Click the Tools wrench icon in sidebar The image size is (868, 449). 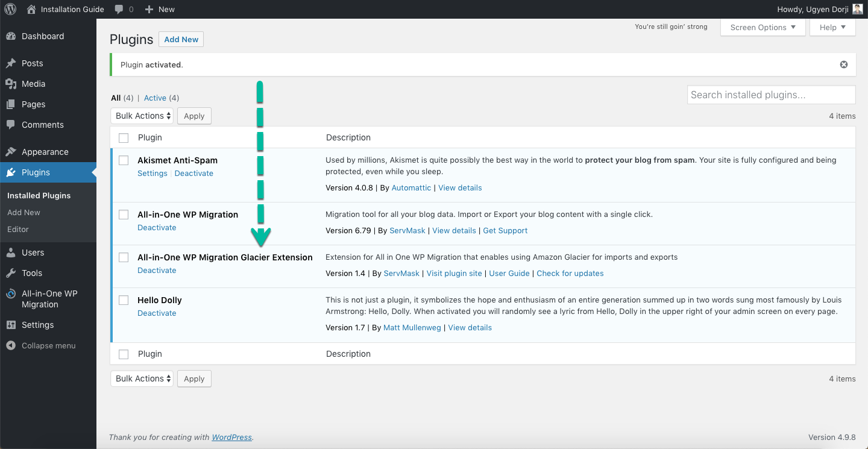coord(11,273)
